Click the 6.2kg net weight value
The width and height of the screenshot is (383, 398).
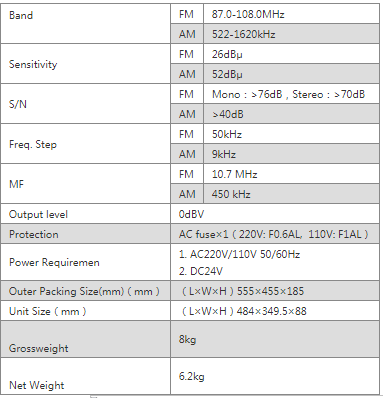[191, 376]
